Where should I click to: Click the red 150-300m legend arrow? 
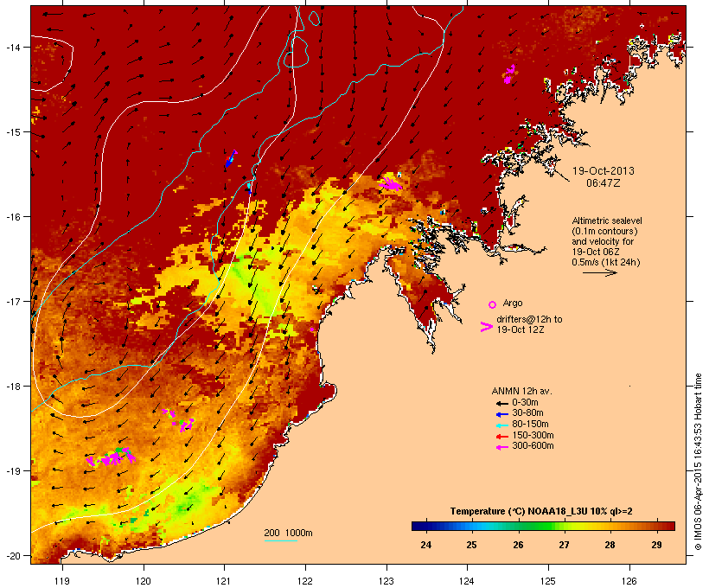pyautogui.click(x=501, y=436)
